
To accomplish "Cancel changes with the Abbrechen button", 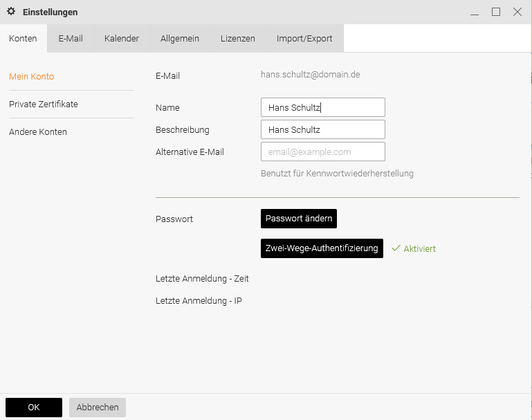I will pyautogui.click(x=98, y=408).
